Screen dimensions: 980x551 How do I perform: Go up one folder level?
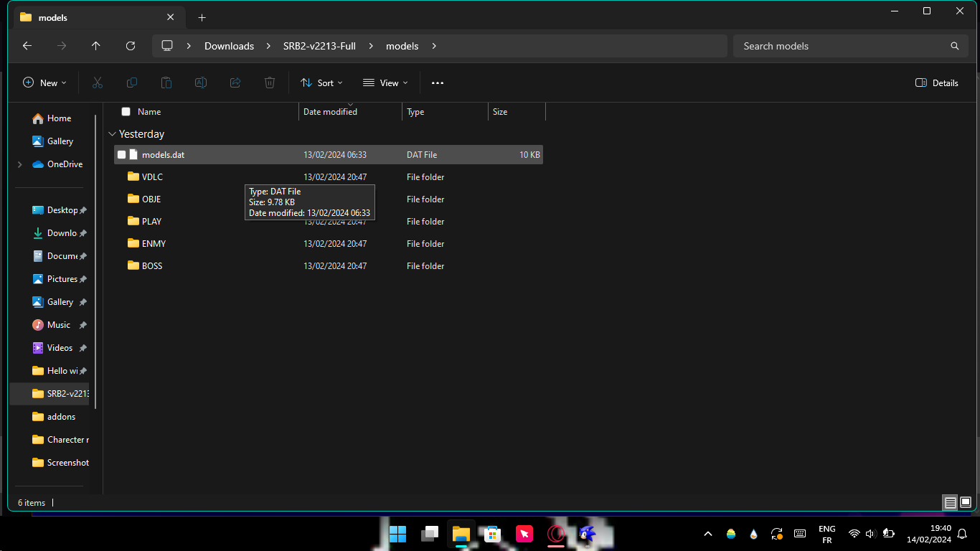[96, 46]
